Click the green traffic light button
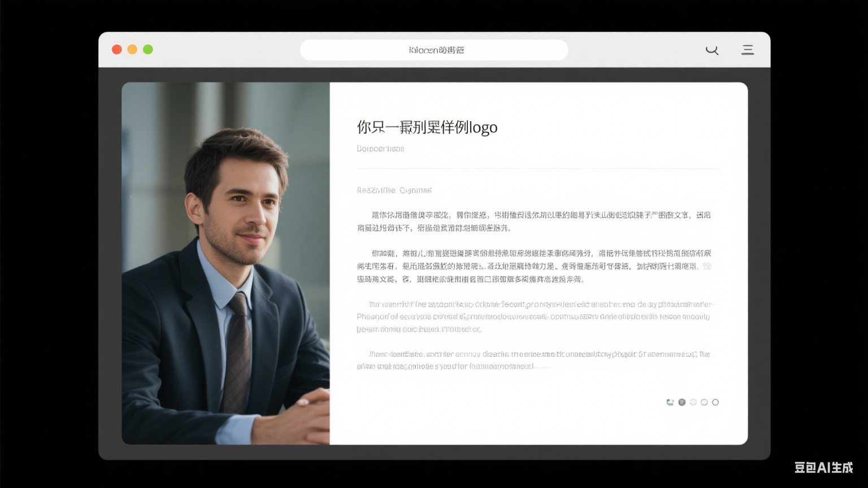Viewport: 868px width, 488px height. point(147,49)
